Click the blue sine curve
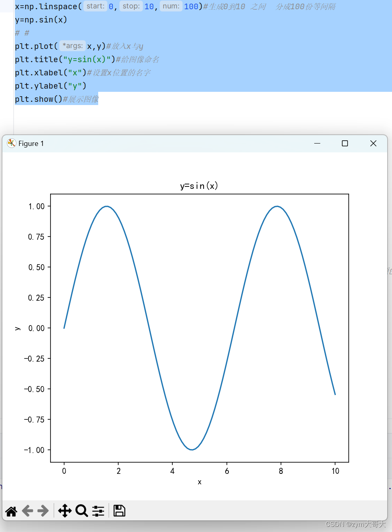 106,207
